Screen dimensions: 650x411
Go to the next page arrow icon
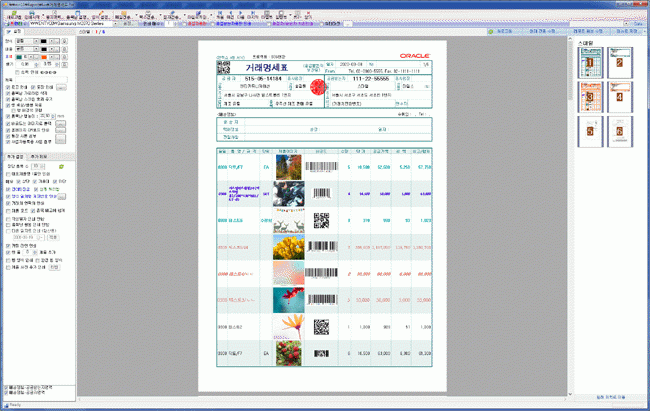[x=240, y=13]
